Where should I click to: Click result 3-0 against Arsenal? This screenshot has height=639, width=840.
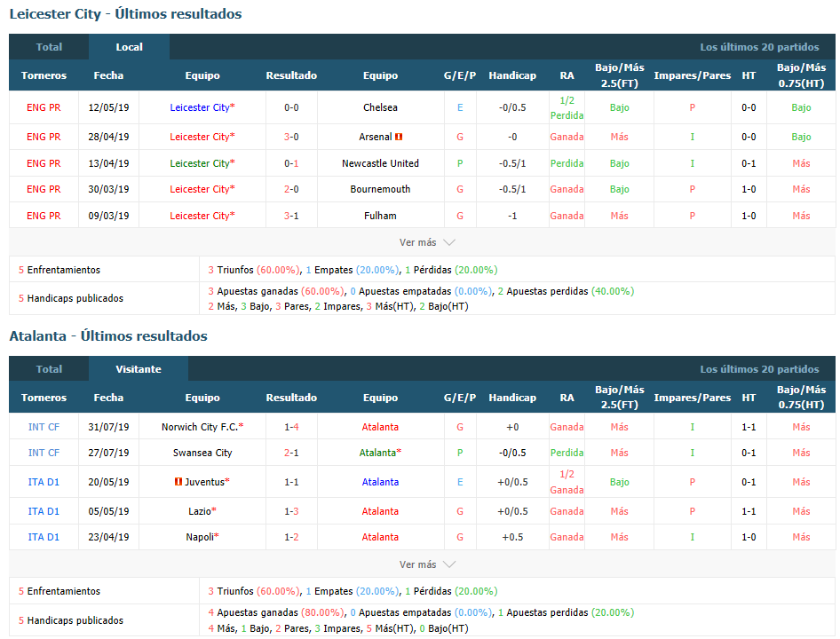coord(291,138)
